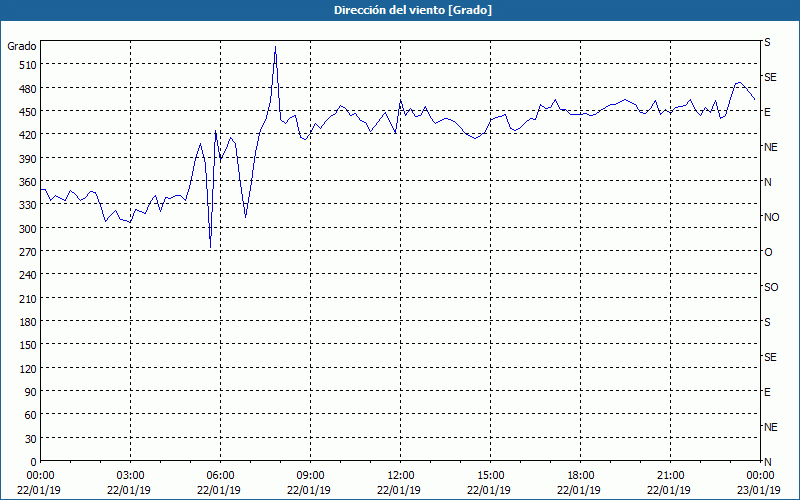Image resolution: width=800 pixels, height=500 pixels.
Task: Select the 240 y-axis tick label
Action: [x=29, y=275]
